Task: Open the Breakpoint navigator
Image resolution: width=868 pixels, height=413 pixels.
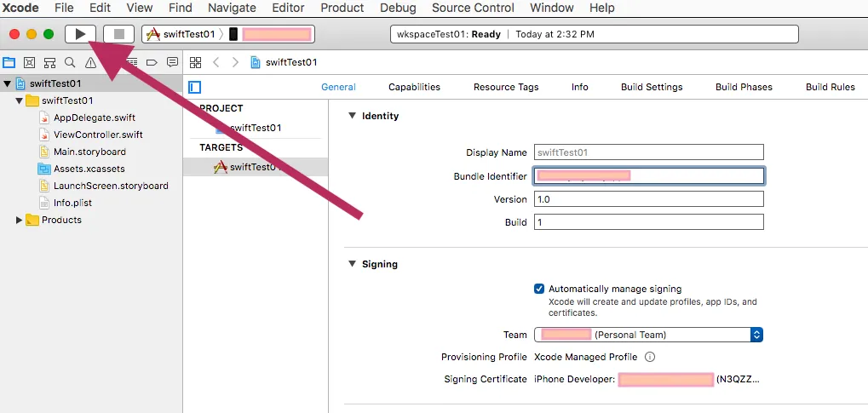Action: click(x=152, y=62)
